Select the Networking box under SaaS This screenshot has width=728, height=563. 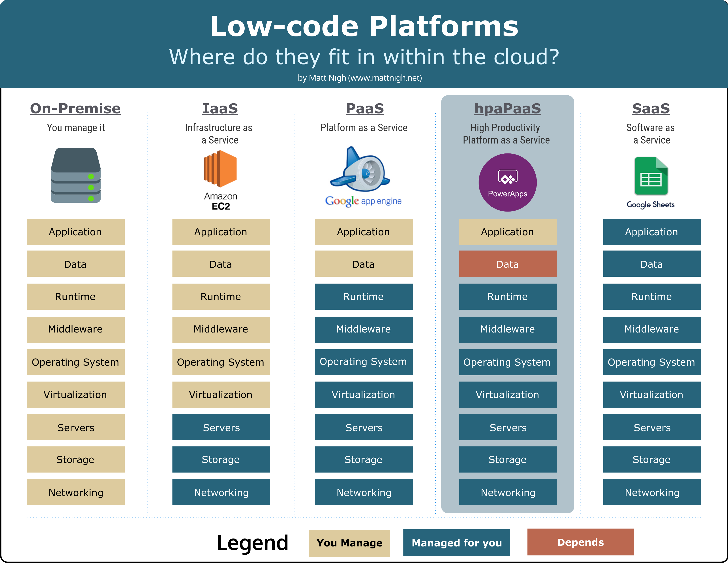click(652, 492)
